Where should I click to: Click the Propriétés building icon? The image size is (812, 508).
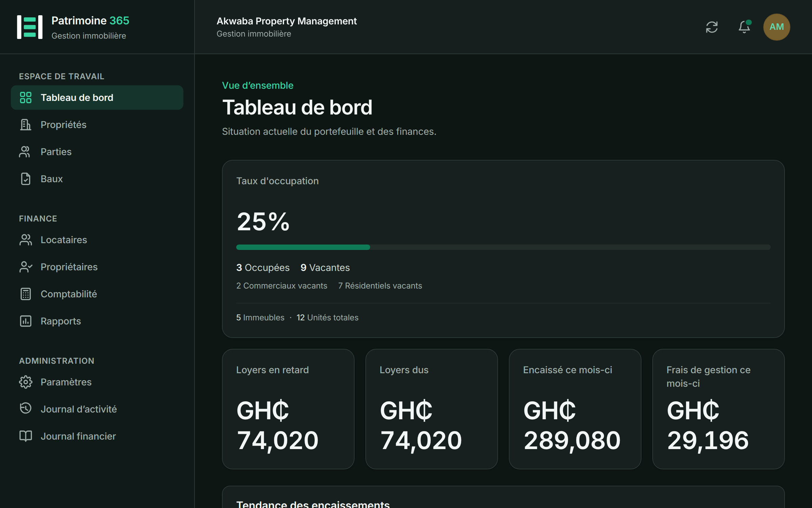26,125
